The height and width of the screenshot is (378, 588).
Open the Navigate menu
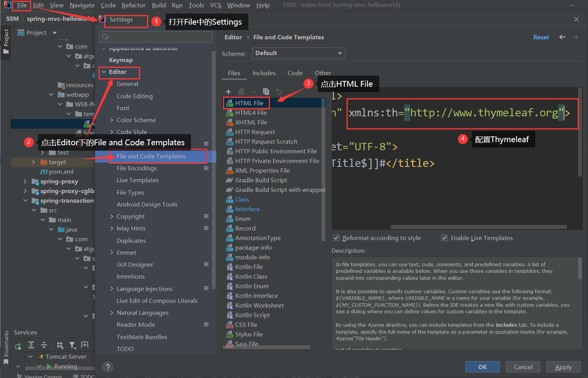click(x=82, y=5)
